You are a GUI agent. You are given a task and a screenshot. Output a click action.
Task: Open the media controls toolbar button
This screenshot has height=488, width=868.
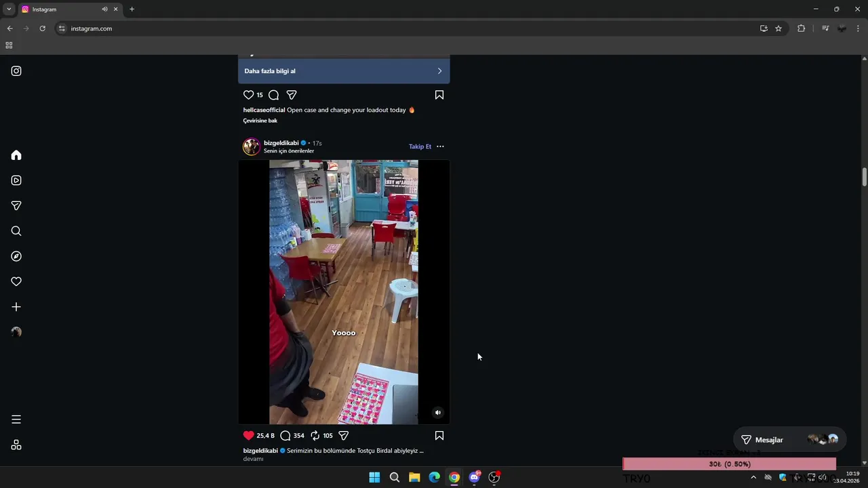click(x=825, y=28)
